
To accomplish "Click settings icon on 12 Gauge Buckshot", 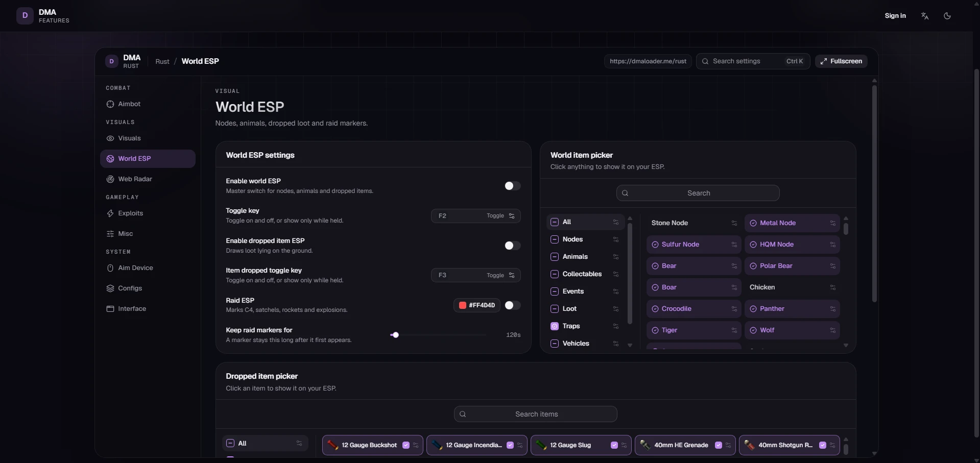I will pos(416,445).
